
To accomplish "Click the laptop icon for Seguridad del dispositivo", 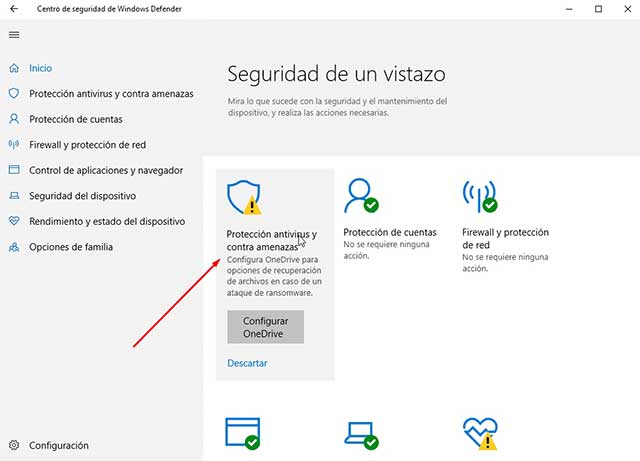I will tap(14, 196).
